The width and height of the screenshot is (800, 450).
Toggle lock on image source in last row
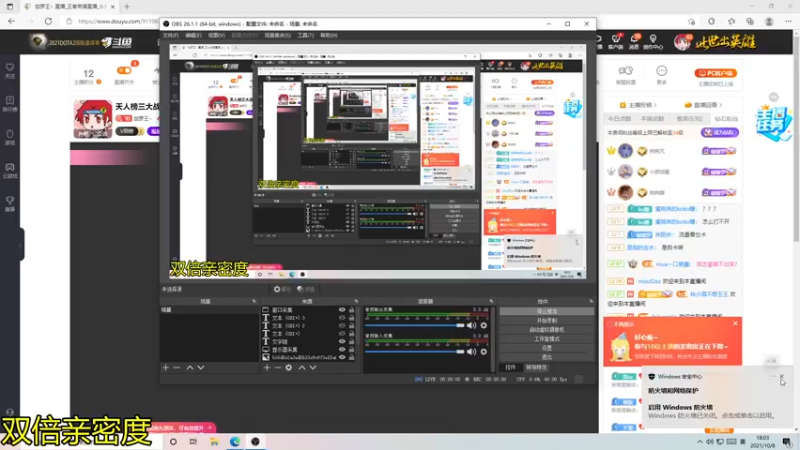click(352, 358)
